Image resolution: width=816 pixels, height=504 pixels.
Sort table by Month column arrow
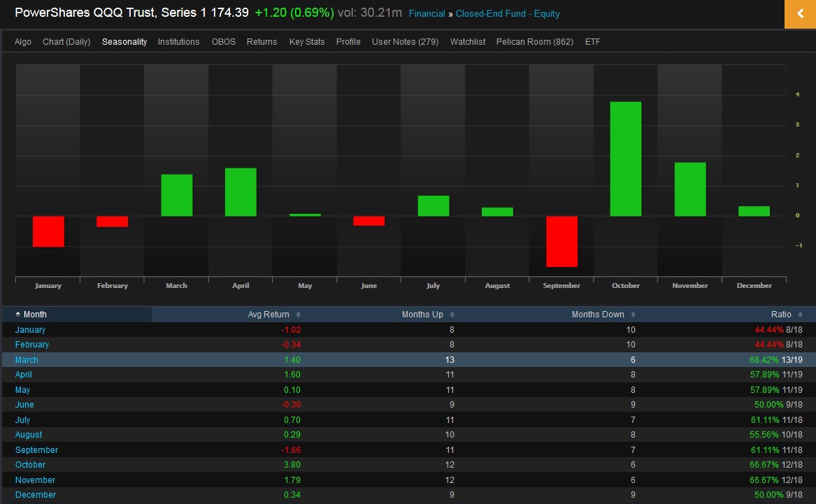point(17,314)
